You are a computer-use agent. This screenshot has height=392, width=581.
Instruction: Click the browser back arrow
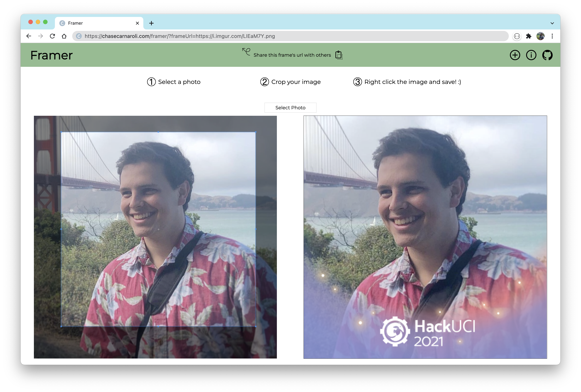point(29,36)
